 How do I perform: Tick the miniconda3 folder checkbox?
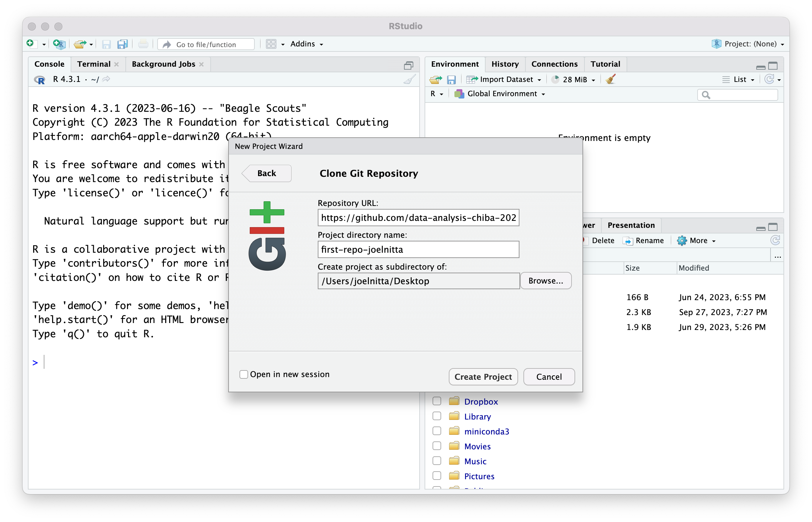(x=437, y=431)
